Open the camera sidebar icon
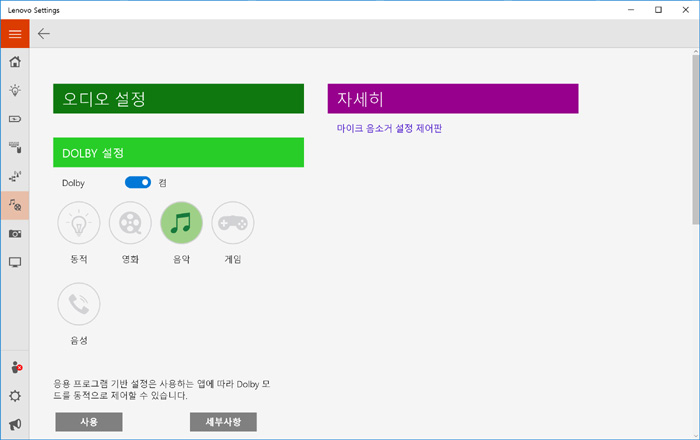 (15, 233)
